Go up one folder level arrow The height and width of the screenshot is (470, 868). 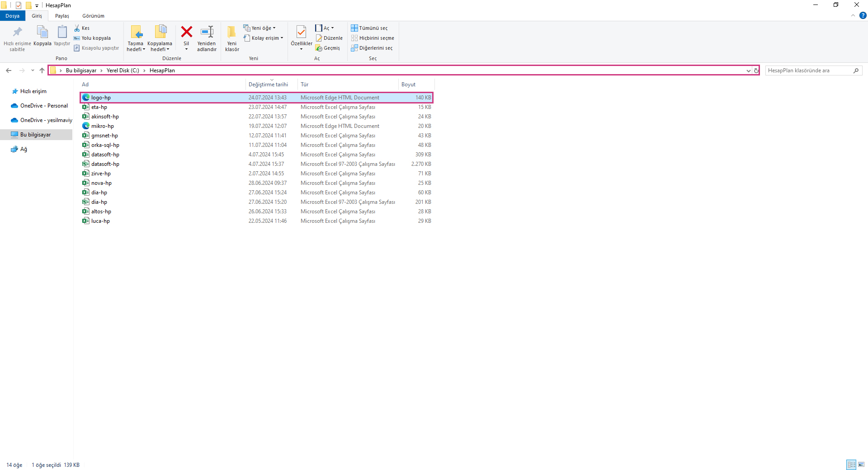(x=42, y=70)
